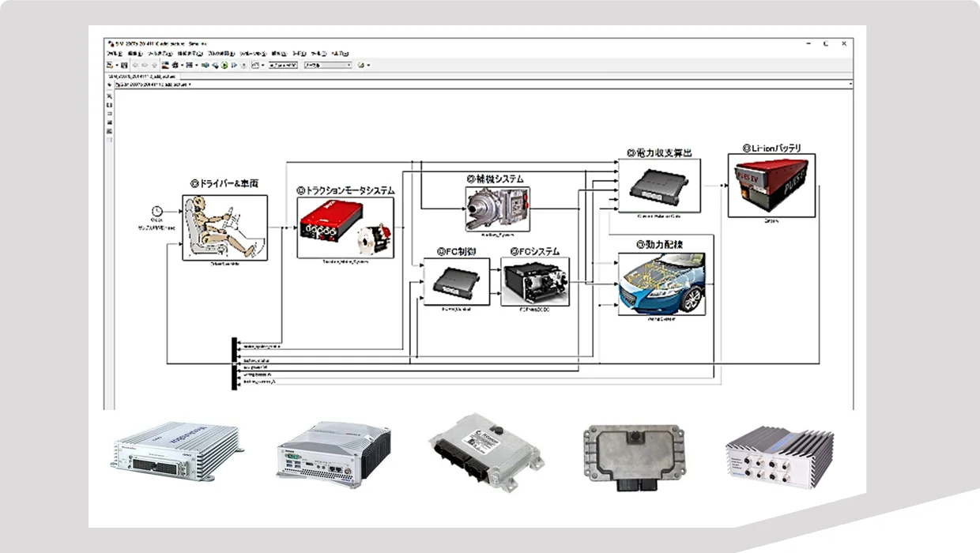Click the simulation stop time field
This screenshot has height=553, width=980.
click(283, 65)
